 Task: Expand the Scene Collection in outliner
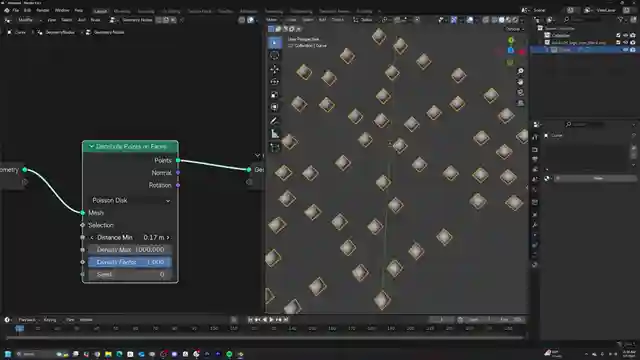point(540,28)
